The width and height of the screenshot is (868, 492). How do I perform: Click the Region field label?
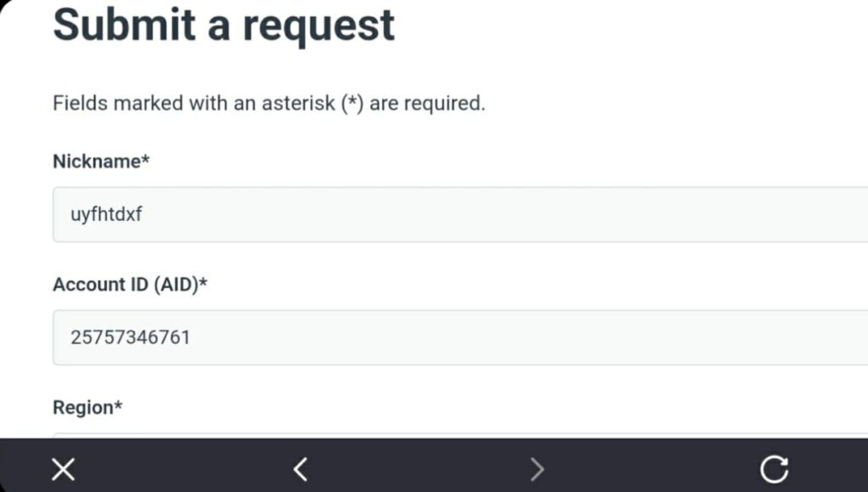coord(82,407)
